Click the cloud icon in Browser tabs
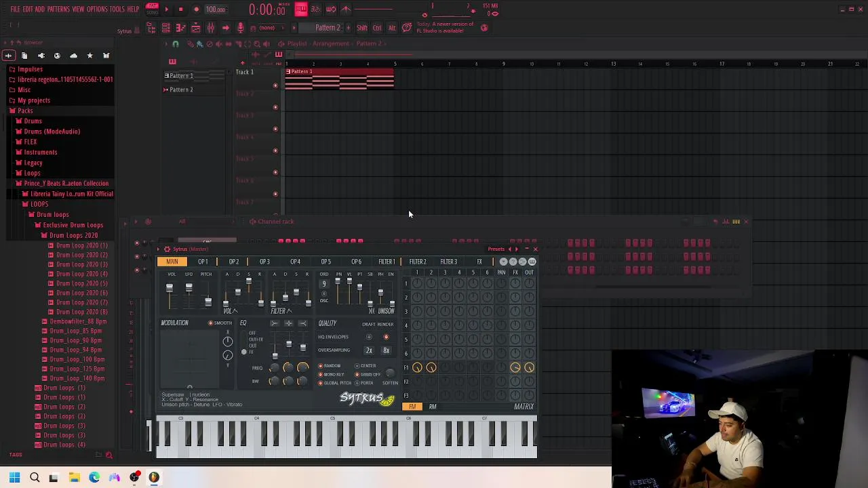 click(x=73, y=56)
